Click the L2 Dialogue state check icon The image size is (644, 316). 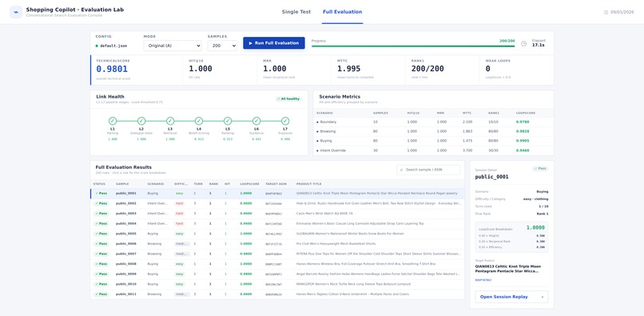point(141,121)
